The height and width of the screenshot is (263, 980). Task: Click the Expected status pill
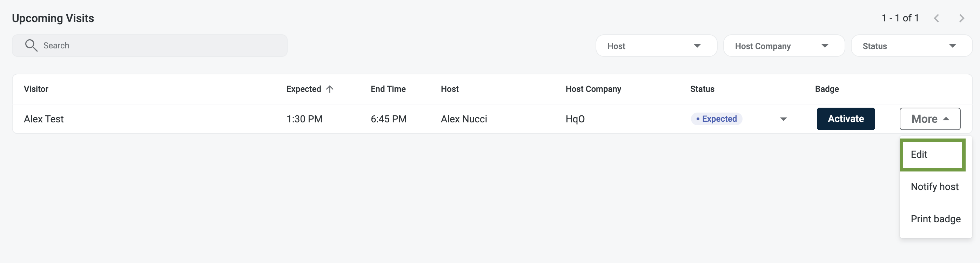click(x=716, y=119)
